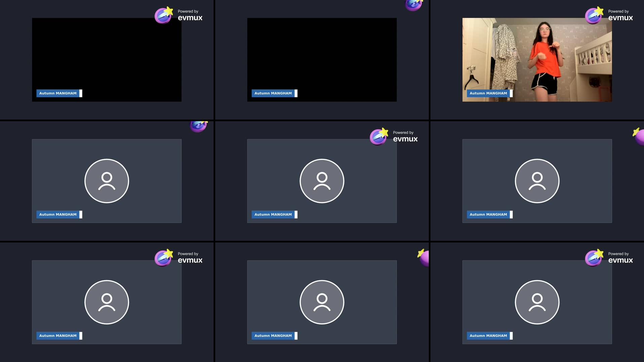
Task: Select the black video tile in the top-left cell
Action: click(x=107, y=60)
